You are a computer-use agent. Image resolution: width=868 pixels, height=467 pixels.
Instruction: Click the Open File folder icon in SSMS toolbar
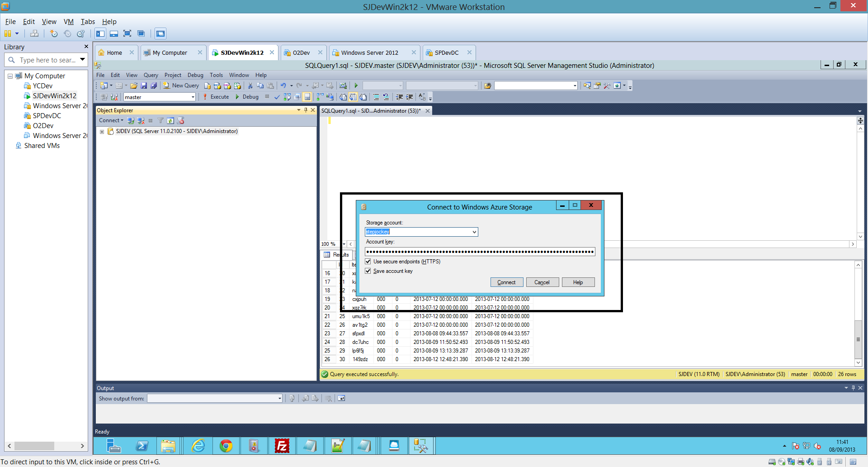pos(134,86)
